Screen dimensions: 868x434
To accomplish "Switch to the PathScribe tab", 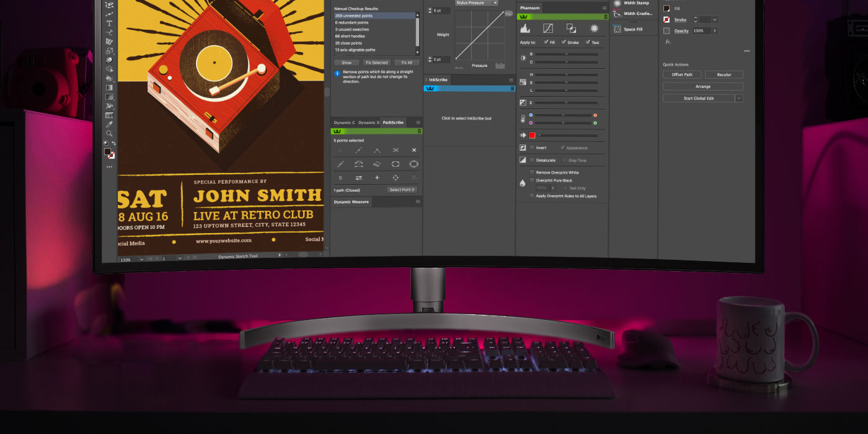I will pyautogui.click(x=393, y=122).
